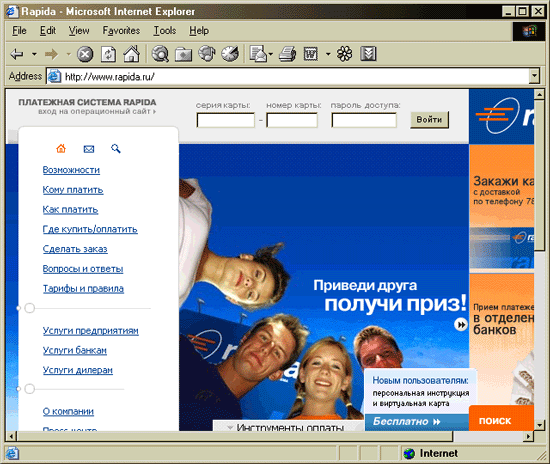The width and height of the screenshot is (550, 464).
Task: Open the View menu
Action: [79, 31]
